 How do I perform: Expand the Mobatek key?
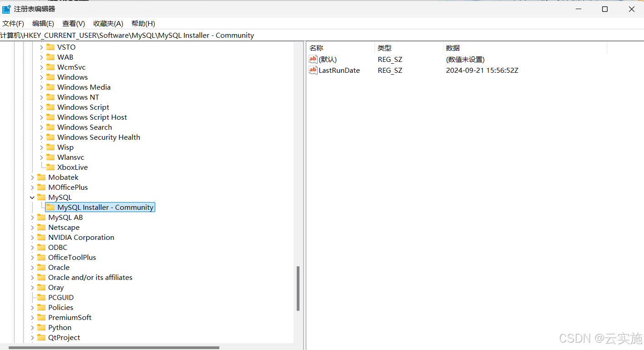(x=32, y=178)
